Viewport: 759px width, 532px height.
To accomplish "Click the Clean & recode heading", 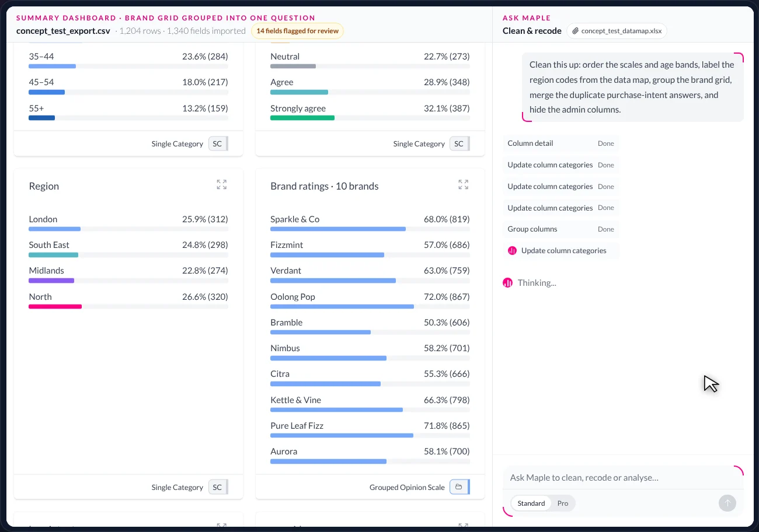I will (x=532, y=31).
